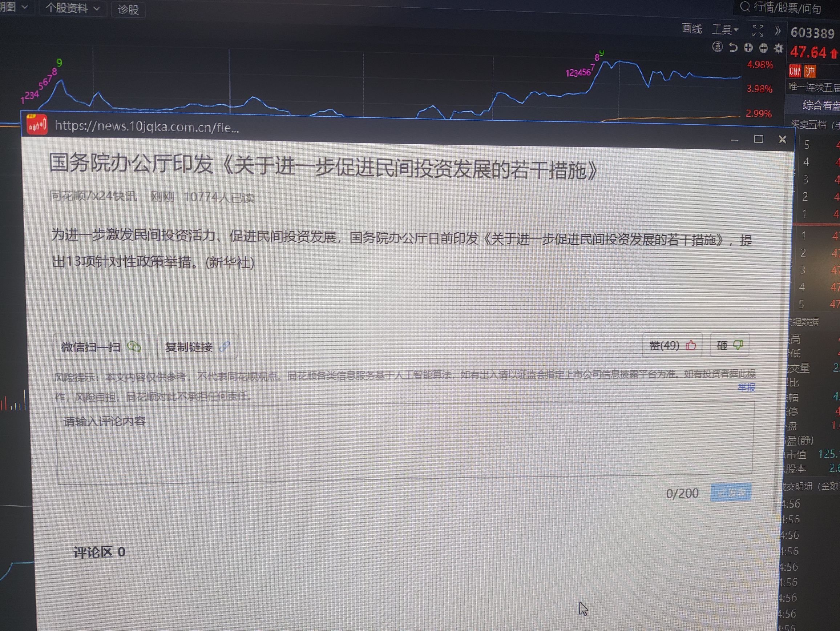Screen dimensions: 840x631
Task: Click the search magnifier in 行情/股票/问句 box
Action: coord(745,7)
